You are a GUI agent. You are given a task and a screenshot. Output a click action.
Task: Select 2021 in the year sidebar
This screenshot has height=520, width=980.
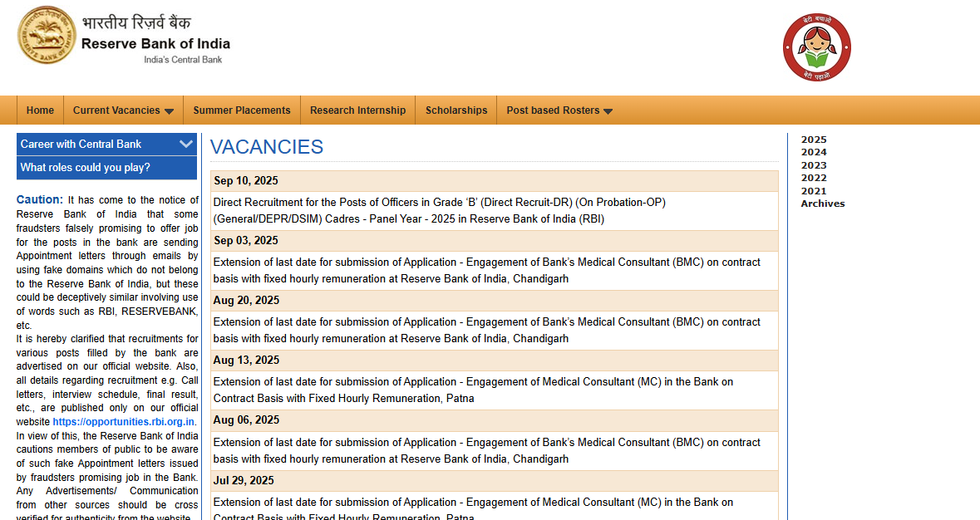812,190
